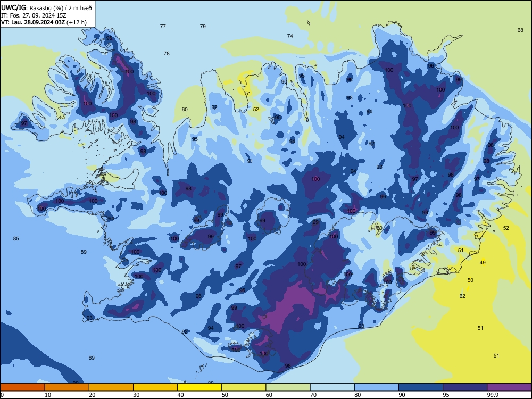
Task: Click the map value 78 near the Westfjords
Action: (x=167, y=54)
